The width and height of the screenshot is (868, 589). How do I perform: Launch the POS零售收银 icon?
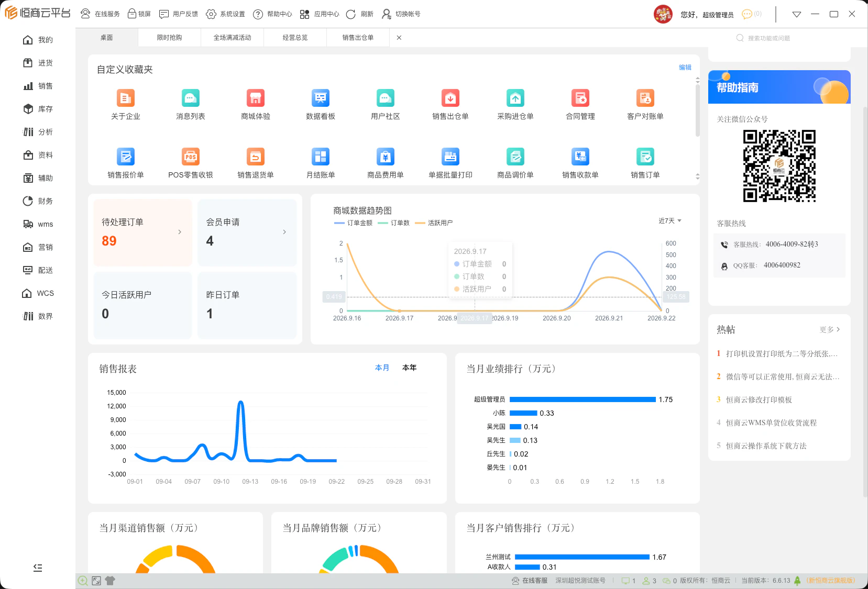tap(190, 157)
